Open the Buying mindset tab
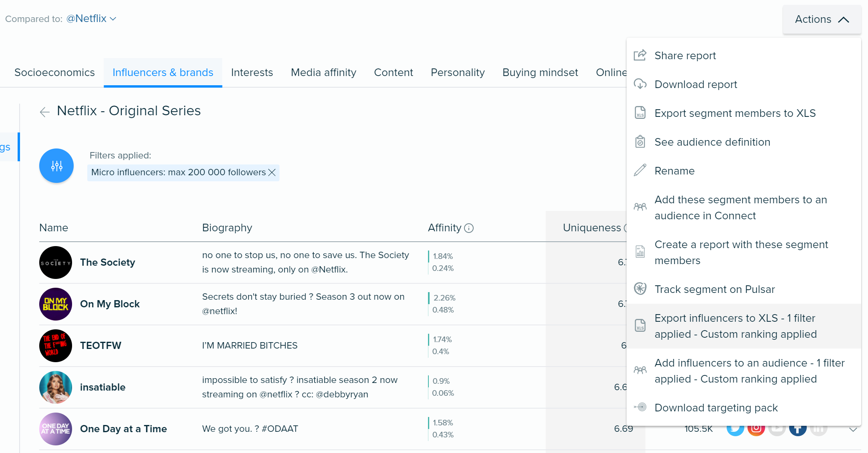868x453 pixels. pos(540,72)
